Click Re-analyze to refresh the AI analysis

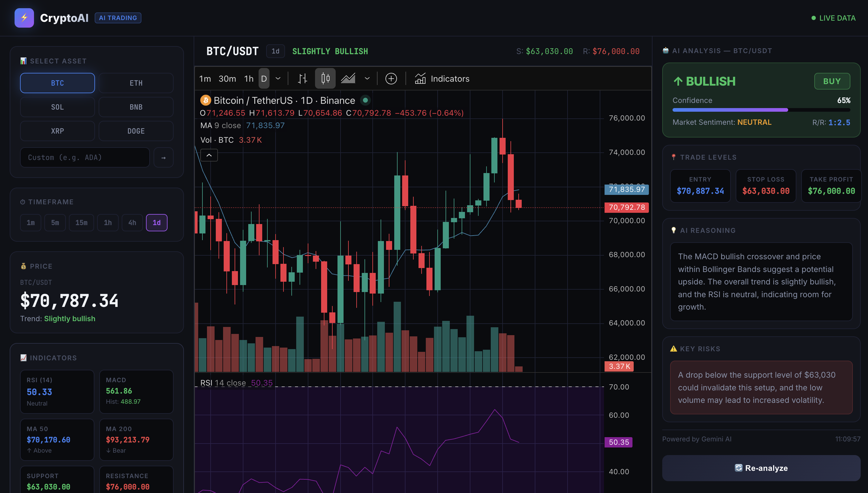(x=761, y=468)
